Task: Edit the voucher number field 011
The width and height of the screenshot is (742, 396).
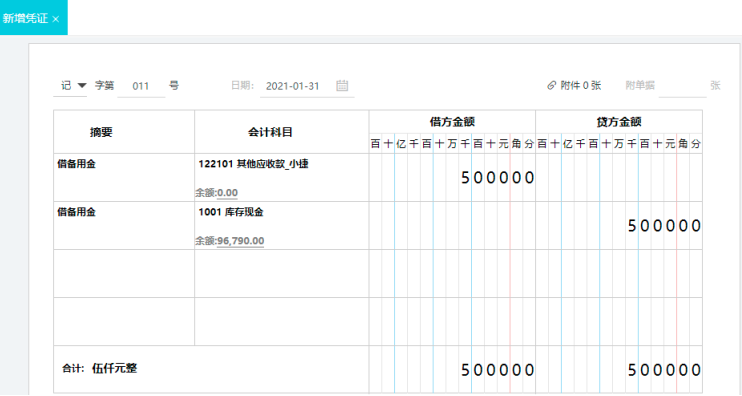Action: pos(141,86)
